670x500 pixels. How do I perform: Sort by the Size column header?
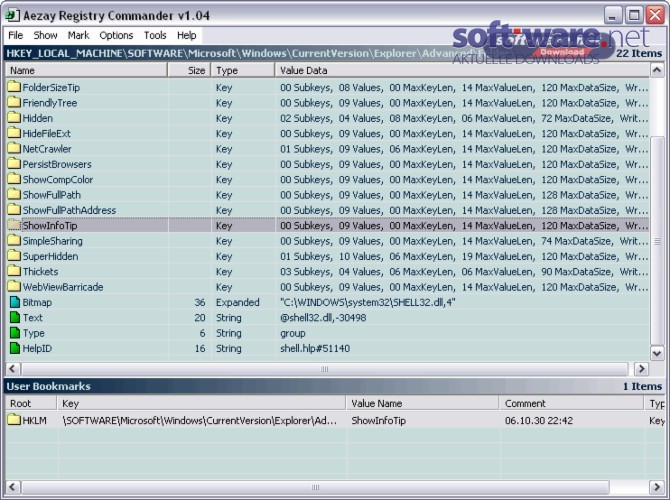tap(189, 71)
